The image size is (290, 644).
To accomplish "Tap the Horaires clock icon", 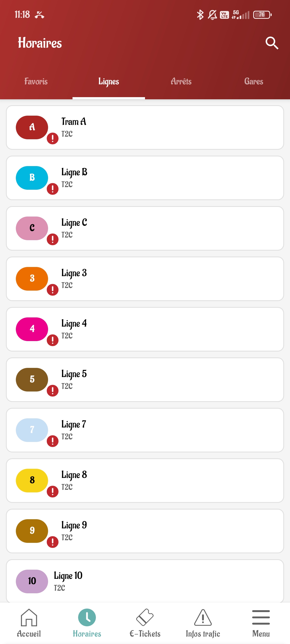I will point(87,617).
